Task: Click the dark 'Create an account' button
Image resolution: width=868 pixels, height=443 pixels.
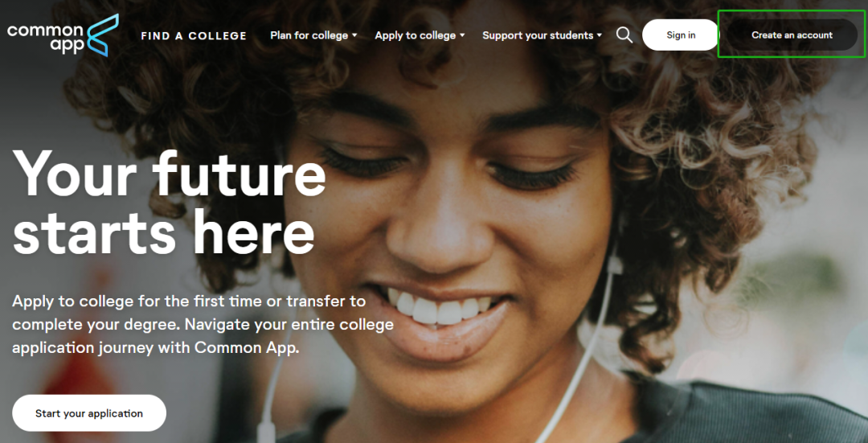Action: (x=792, y=35)
